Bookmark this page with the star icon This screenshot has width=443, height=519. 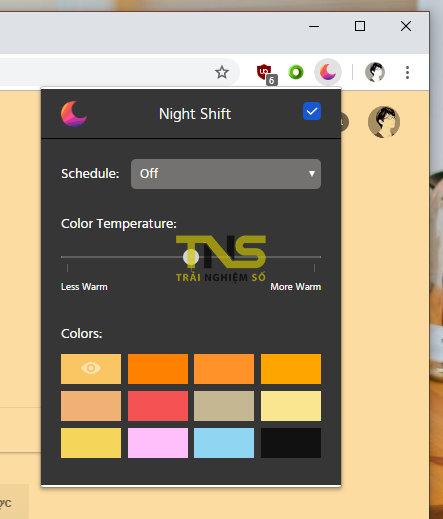(222, 72)
